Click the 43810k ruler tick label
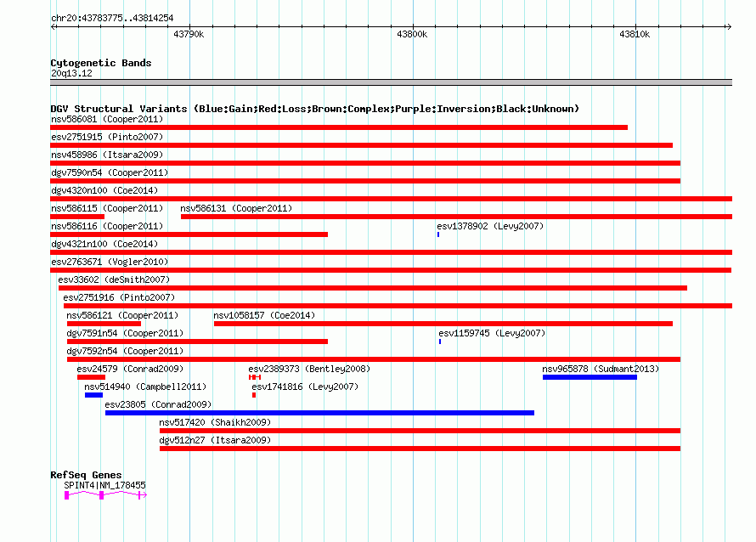 pyautogui.click(x=635, y=34)
